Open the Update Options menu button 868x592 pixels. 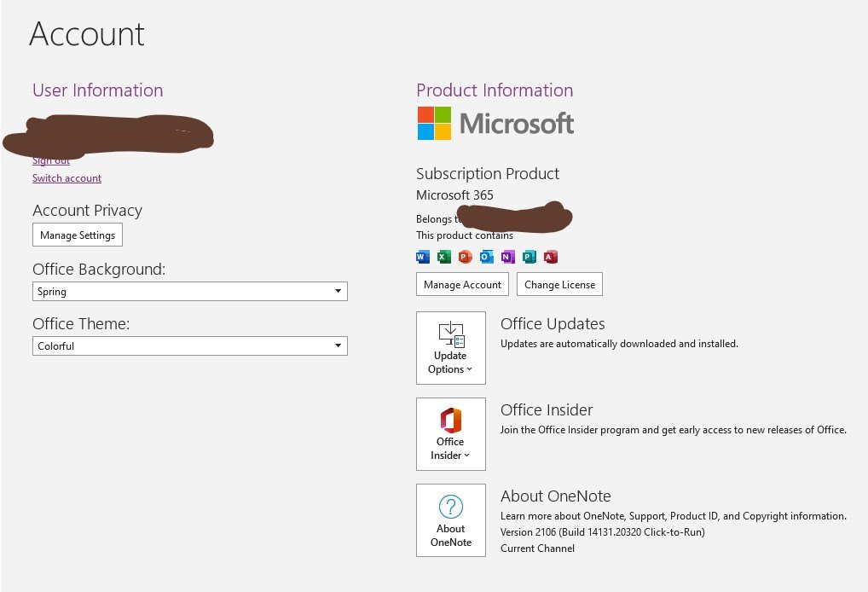click(450, 348)
